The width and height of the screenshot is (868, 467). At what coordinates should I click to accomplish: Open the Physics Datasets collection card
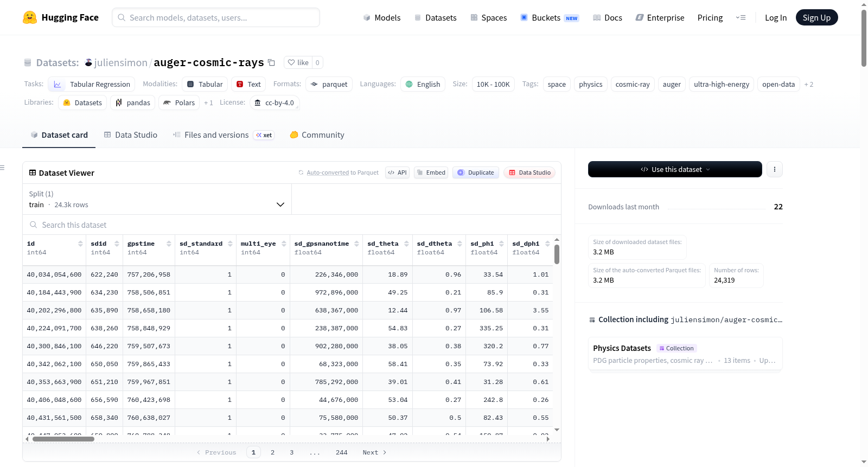[685, 354]
